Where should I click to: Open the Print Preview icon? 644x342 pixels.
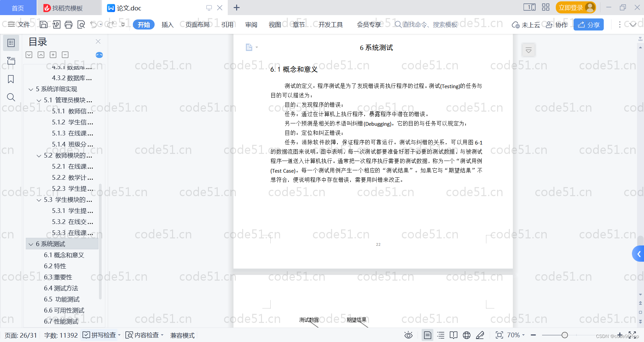(81, 24)
